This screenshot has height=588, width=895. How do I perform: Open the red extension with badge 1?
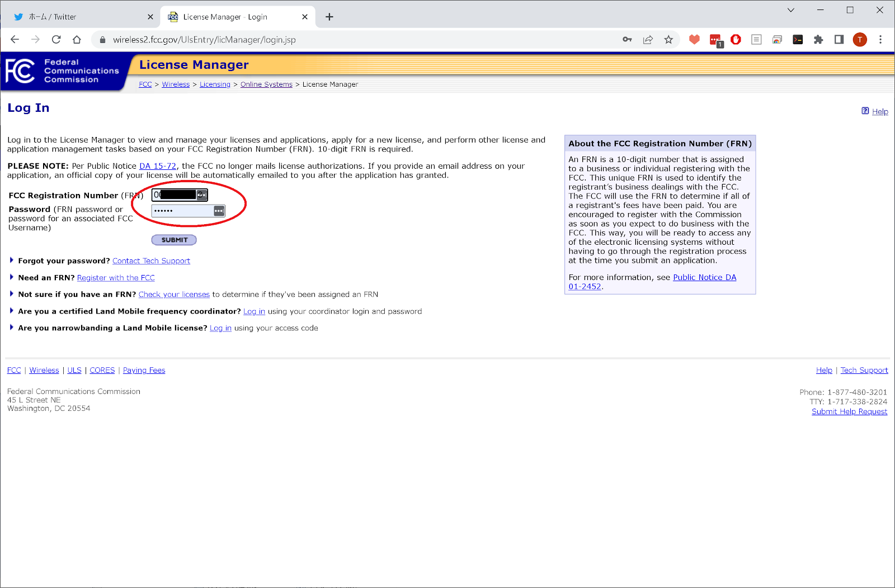[715, 40]
